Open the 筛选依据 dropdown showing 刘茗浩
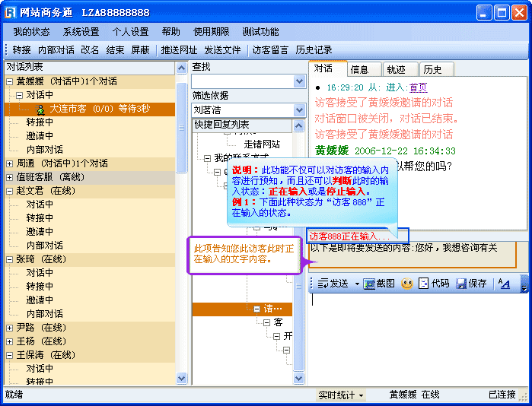This screenshot has height=406, width=532. tap(300, 109)
